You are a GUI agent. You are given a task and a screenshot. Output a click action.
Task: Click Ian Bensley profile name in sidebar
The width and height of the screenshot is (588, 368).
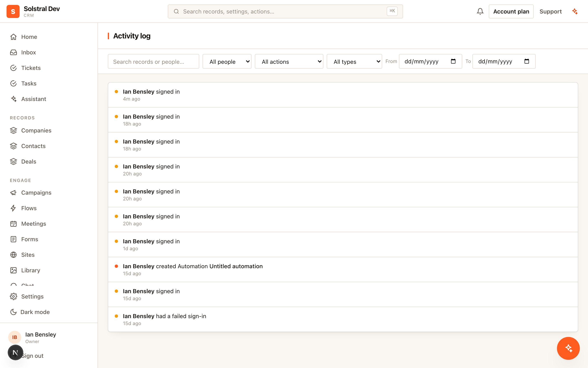point(41,334)
